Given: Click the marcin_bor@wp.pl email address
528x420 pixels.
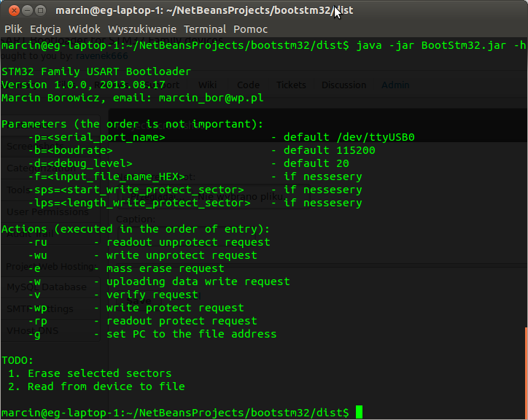Looking at the screenshot, I should point(211,98).
